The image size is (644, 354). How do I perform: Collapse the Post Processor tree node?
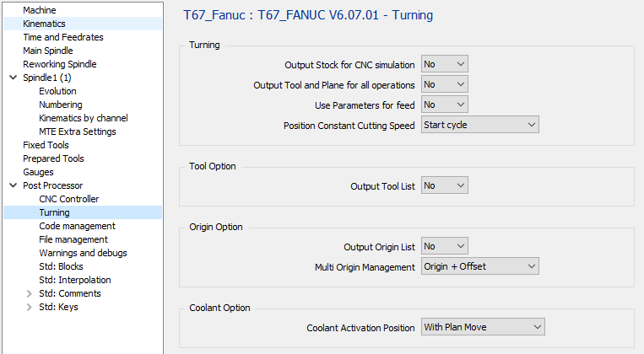pos(13,185)
